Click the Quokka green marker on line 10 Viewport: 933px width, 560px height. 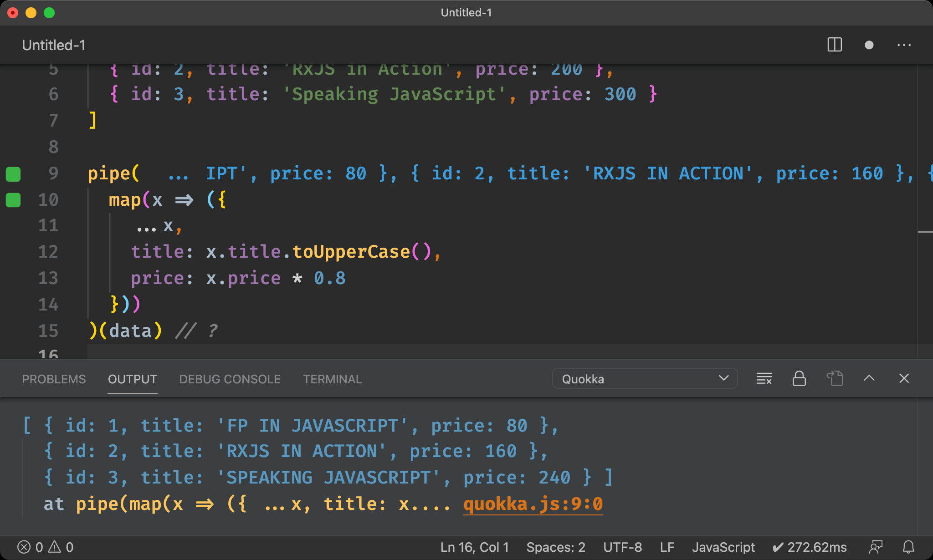pyautogui.click(x=13, y=200)
